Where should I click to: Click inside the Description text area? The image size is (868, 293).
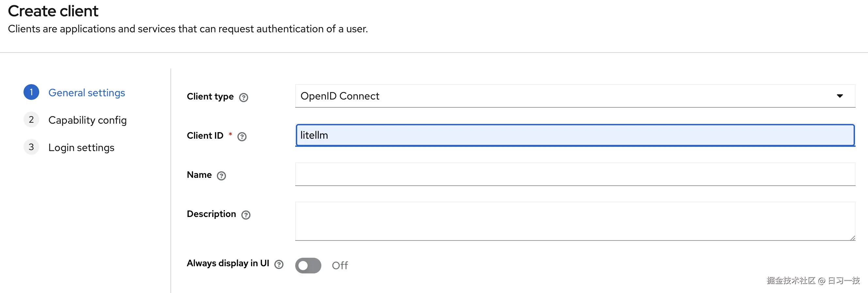click(575, 221)
